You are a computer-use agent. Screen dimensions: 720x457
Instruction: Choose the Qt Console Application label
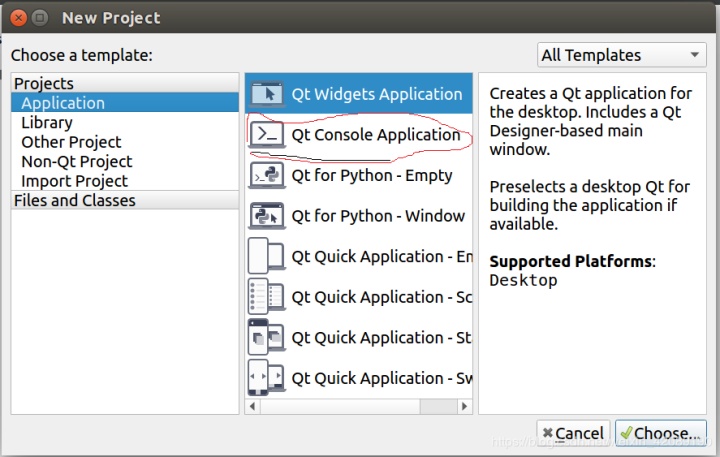pyautogui.click(x=376, y=135)
